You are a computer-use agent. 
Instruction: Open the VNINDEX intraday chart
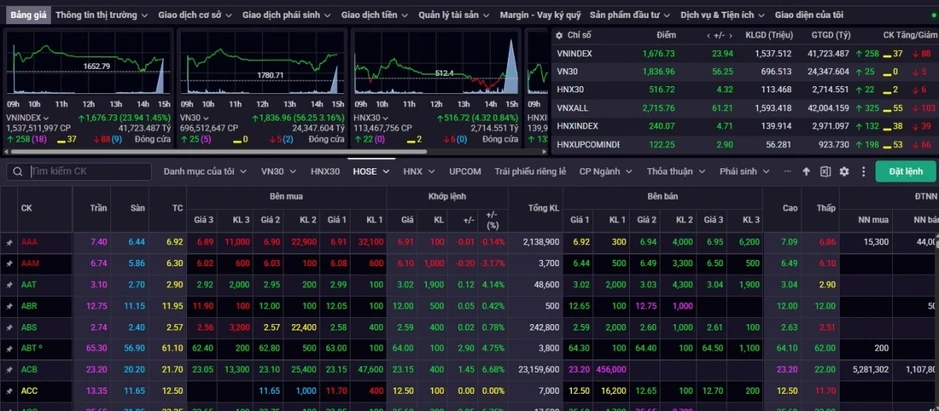pyautogui.click(x=89, y=63)
